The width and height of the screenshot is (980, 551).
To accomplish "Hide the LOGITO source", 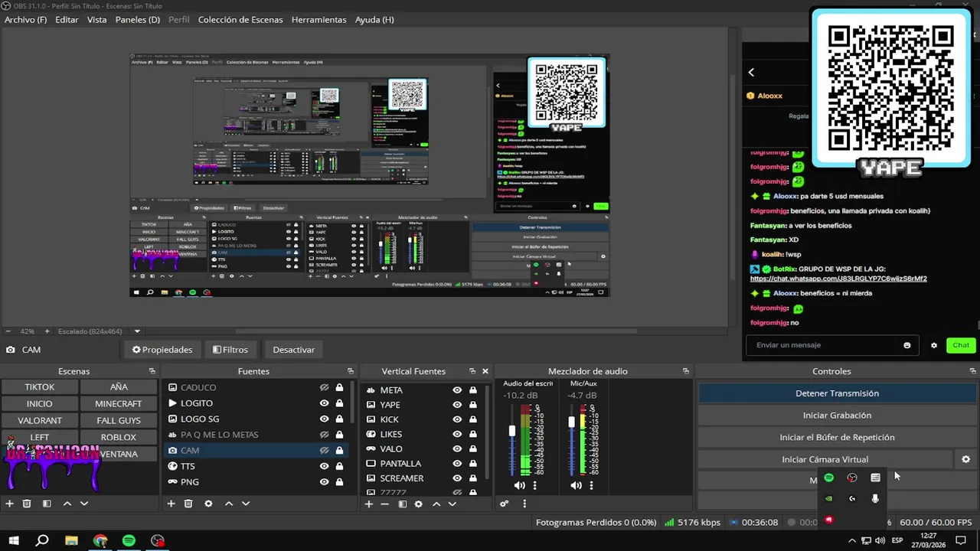I will pos(325,403).
